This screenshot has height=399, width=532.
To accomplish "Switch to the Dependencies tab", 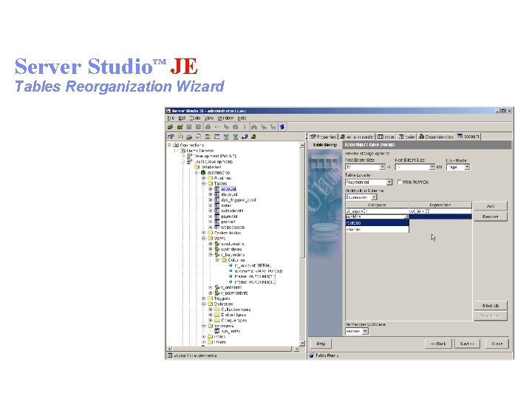I will coord(436,137).
